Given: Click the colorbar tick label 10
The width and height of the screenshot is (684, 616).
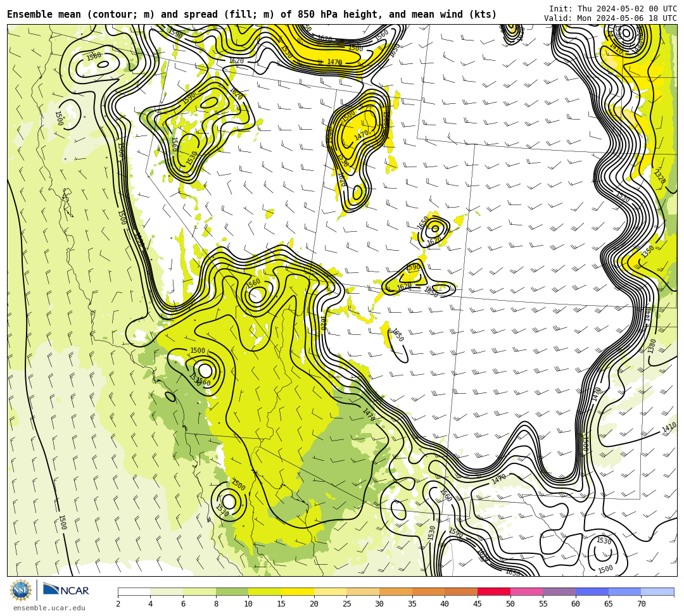Looking at the screenshot, I should [x=249, y=604].
